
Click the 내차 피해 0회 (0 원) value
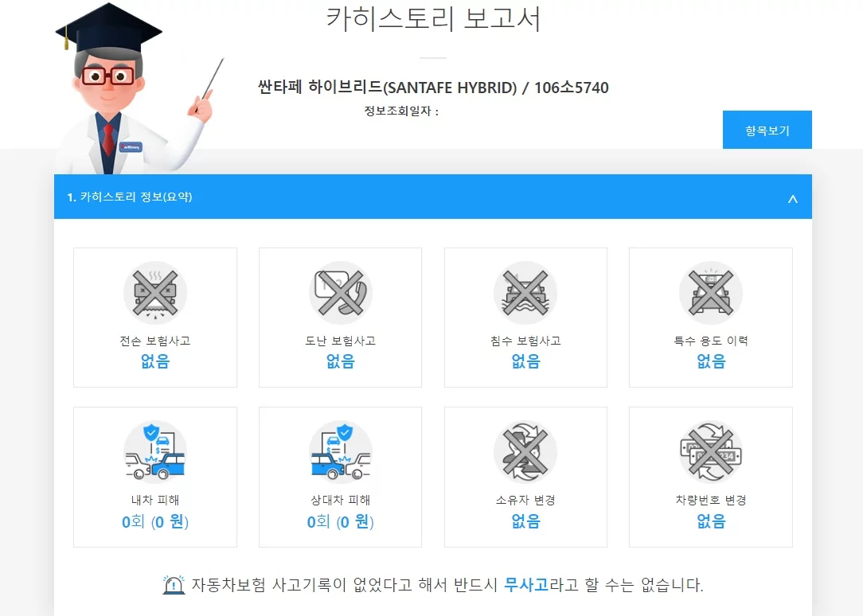point(155,521)
